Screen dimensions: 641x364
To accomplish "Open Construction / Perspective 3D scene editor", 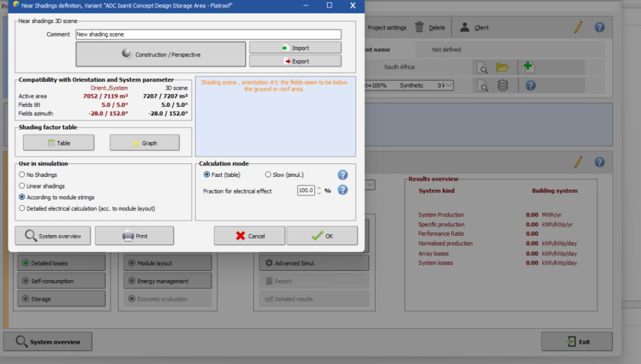I will point(161,54).
